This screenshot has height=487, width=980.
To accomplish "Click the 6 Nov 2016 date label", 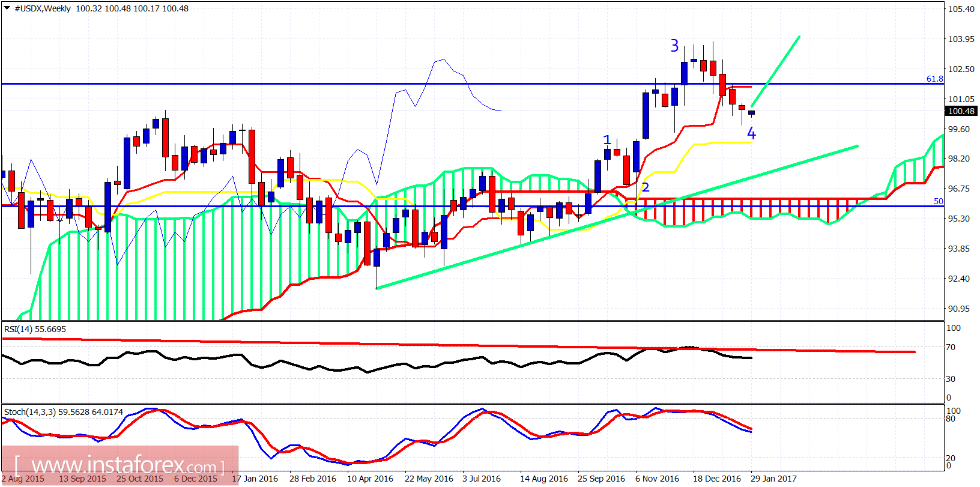I will point(657,479).
